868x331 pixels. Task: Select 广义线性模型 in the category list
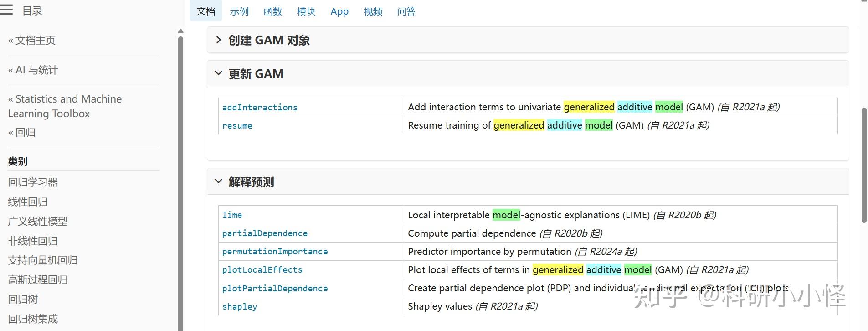(38, 221)
